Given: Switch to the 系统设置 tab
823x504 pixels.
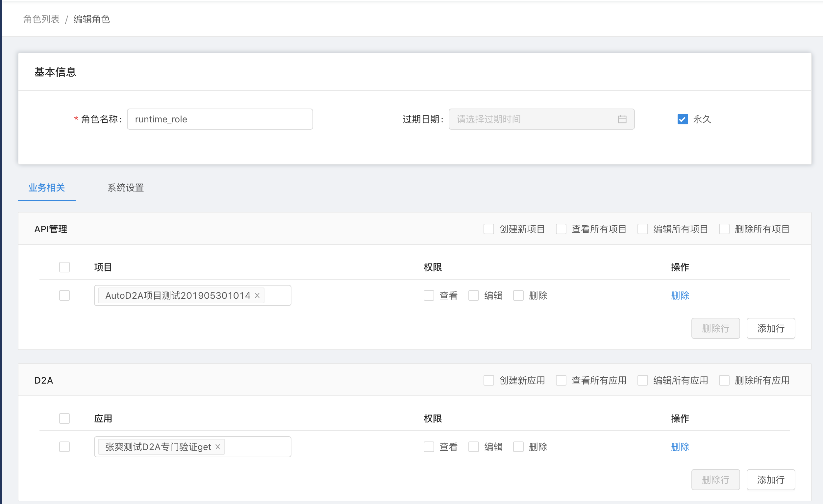Looking at the screenshot, I should [x=126, y=188].
